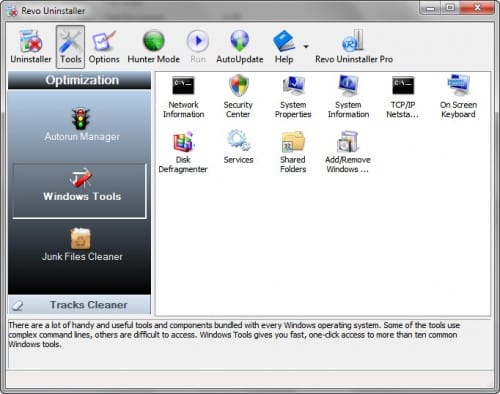Open System Properties

(x=293, y=97)
